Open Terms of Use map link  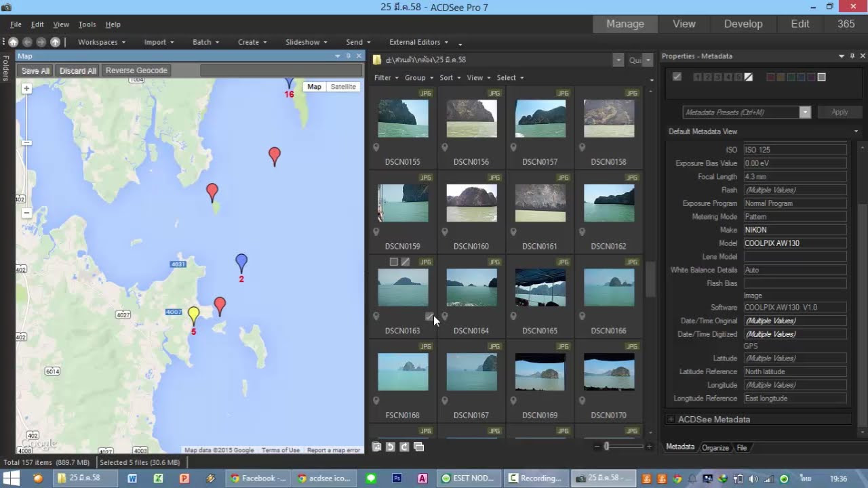click(x=280, y=450)
